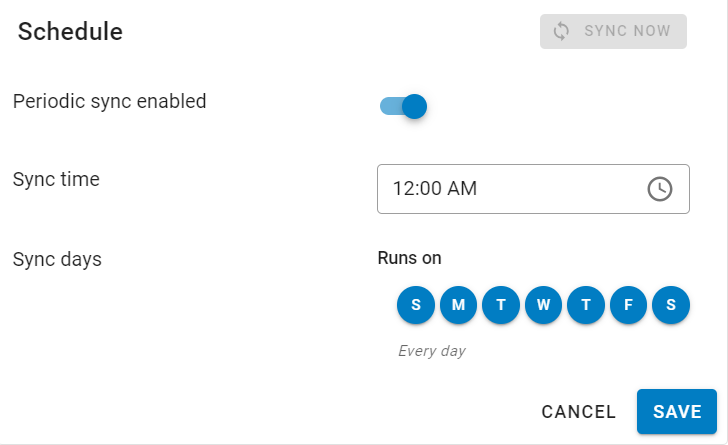Cancel the schedule changes

(x=579, y=412)
